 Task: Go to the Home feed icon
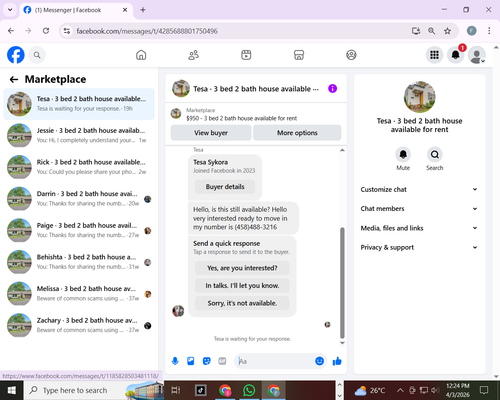tap(141, 55)
